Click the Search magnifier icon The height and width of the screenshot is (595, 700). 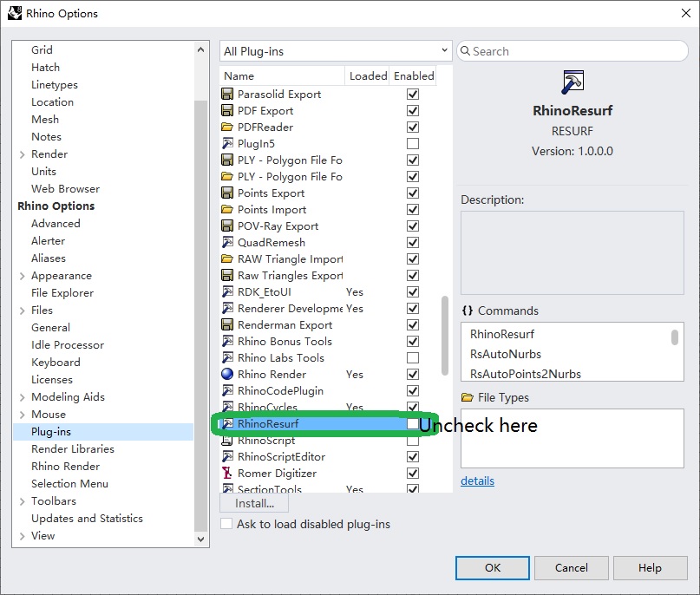(x=465, y=51)
